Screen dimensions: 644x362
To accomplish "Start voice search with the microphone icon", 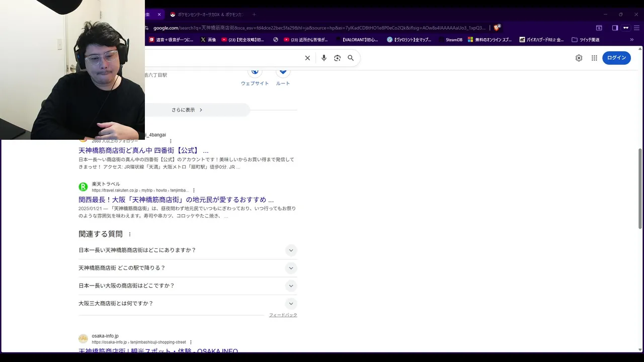I will tap(324, 58).
